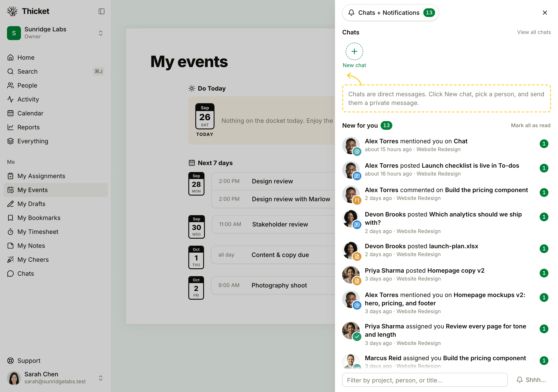Click Sunridge Labs green S avatar
The height and width of the screenshot is (392, 558).
[14, 33]
